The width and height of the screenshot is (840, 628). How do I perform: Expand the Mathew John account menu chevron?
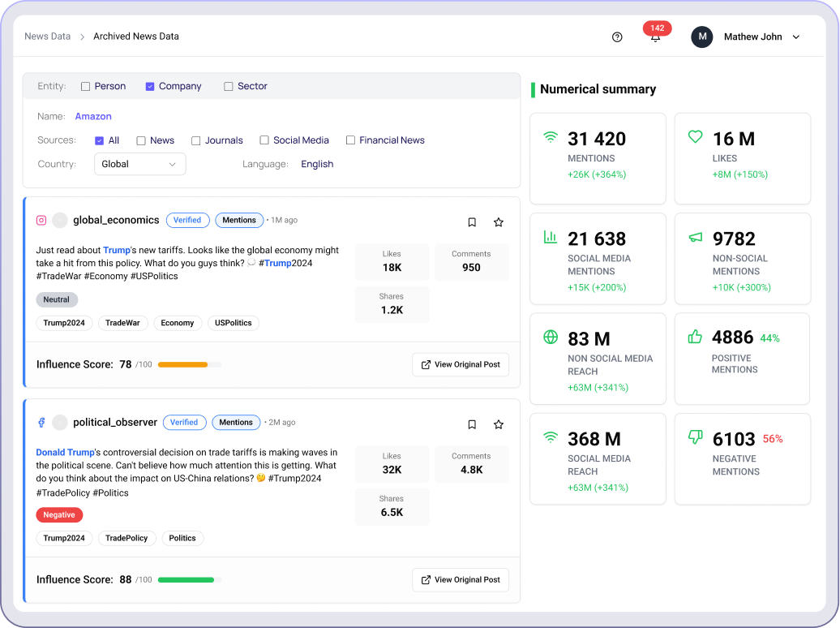pos(796,37)
